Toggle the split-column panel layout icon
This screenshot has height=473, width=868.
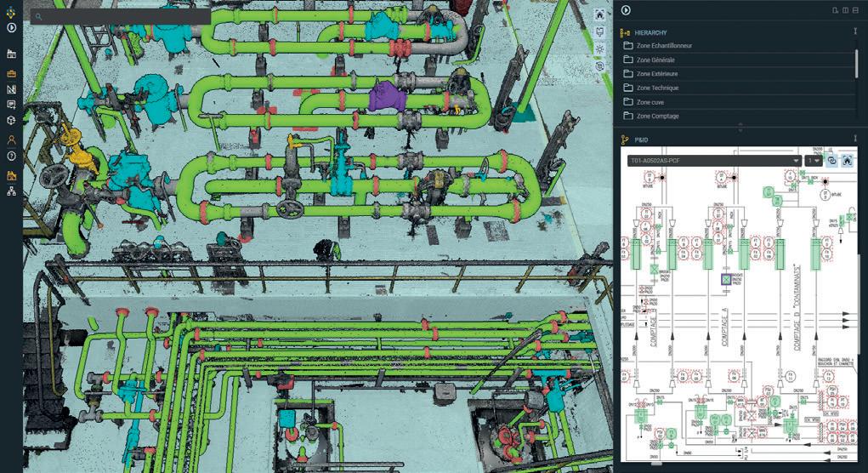click(x=845, y=10)
